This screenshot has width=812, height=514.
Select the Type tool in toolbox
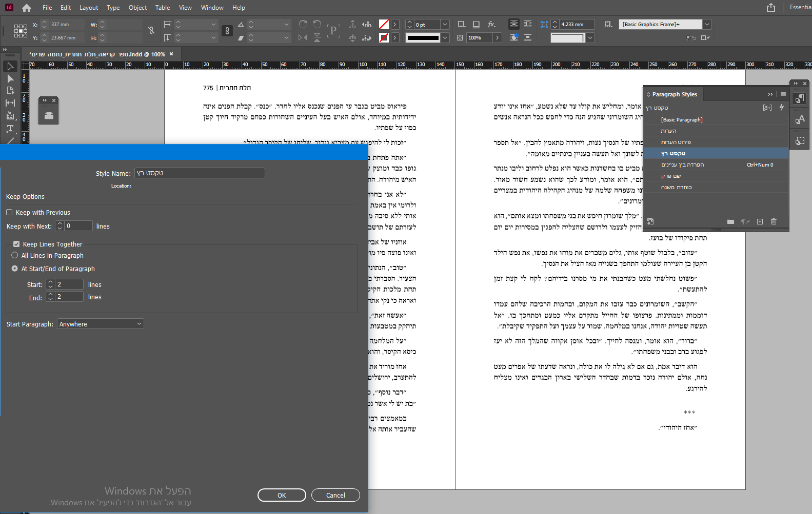tap(10, 129)
